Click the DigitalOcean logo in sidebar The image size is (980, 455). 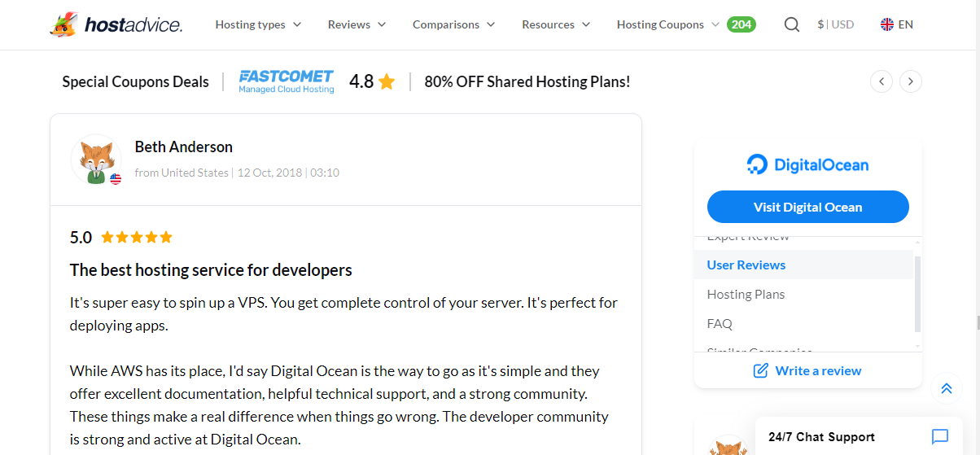tap(807, 165)
